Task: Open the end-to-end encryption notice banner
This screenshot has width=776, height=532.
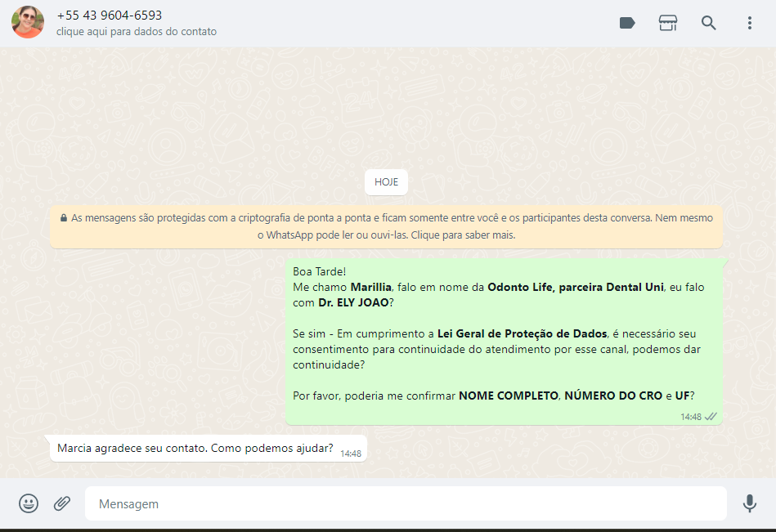Action: (386, 227)
